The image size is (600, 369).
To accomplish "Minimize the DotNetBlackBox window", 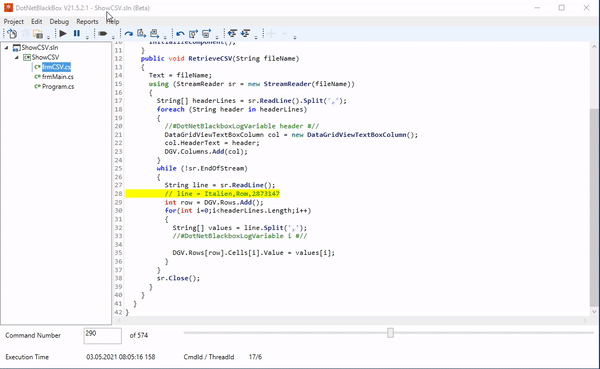I will tap(537, 8).
